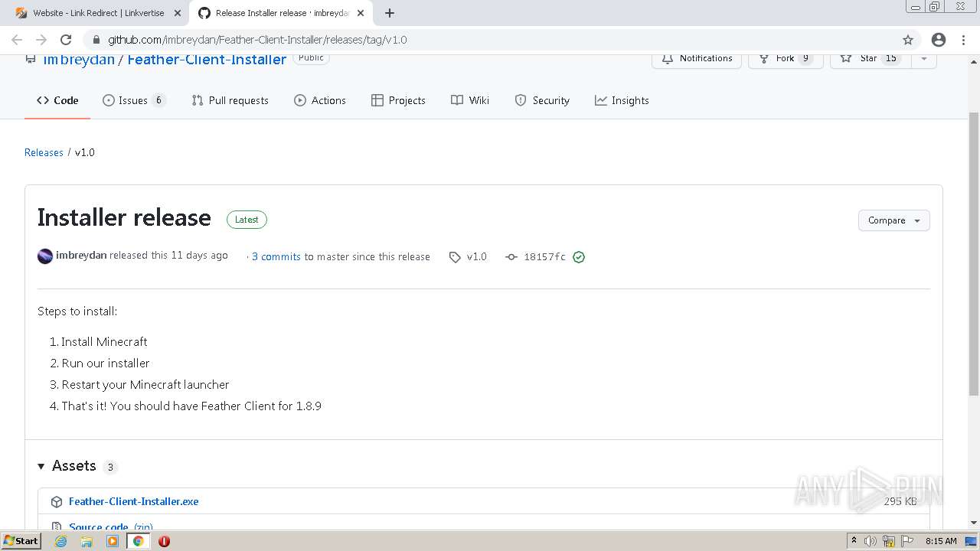Switch to the Linkvertise Link Redirect tab
Image resolution: width=980 pixels, height=551 pixels.
pyautogui.click(x=98, y=13)
